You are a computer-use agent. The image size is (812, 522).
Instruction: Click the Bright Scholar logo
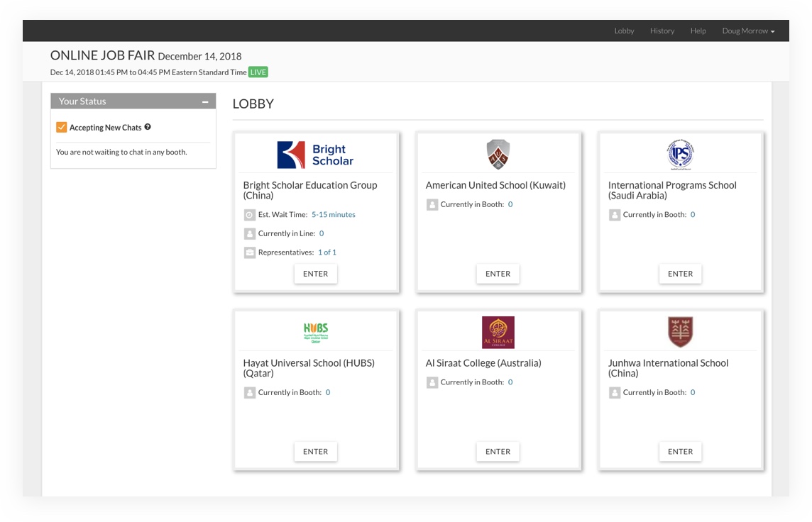coord(315,155)
